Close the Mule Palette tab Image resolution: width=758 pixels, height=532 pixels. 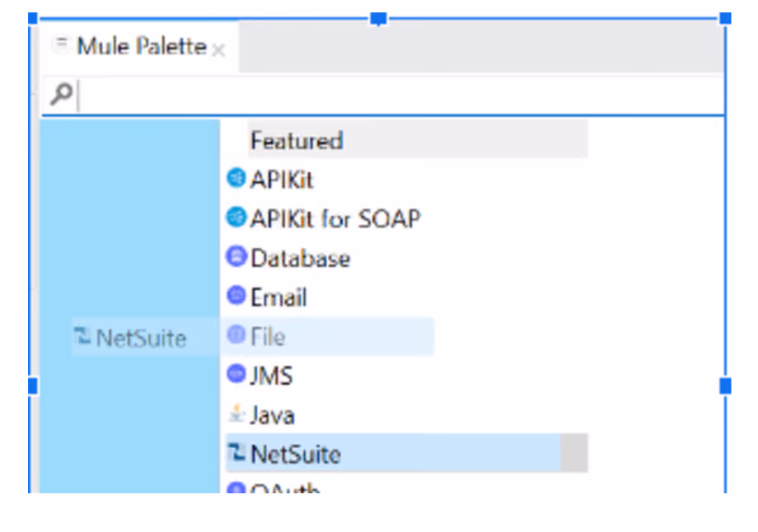pyautogui.click(x=218, y=49)
